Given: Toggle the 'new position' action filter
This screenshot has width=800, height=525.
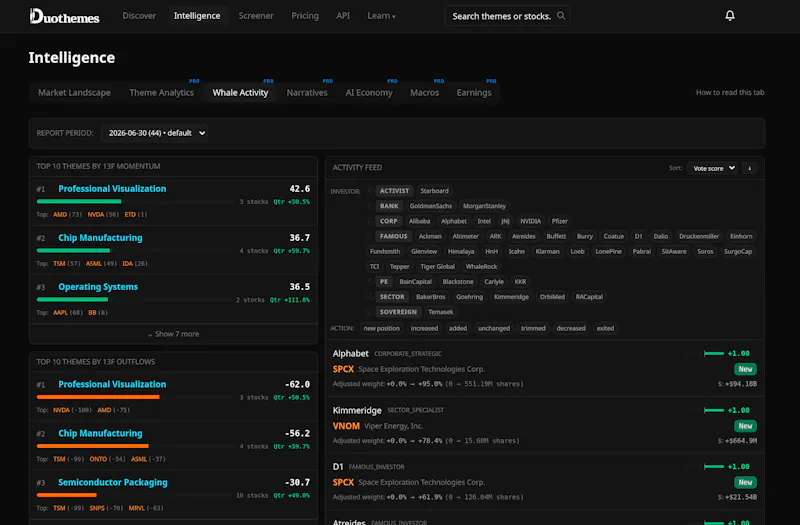Looking at the screenshot, I should [381, 329].
